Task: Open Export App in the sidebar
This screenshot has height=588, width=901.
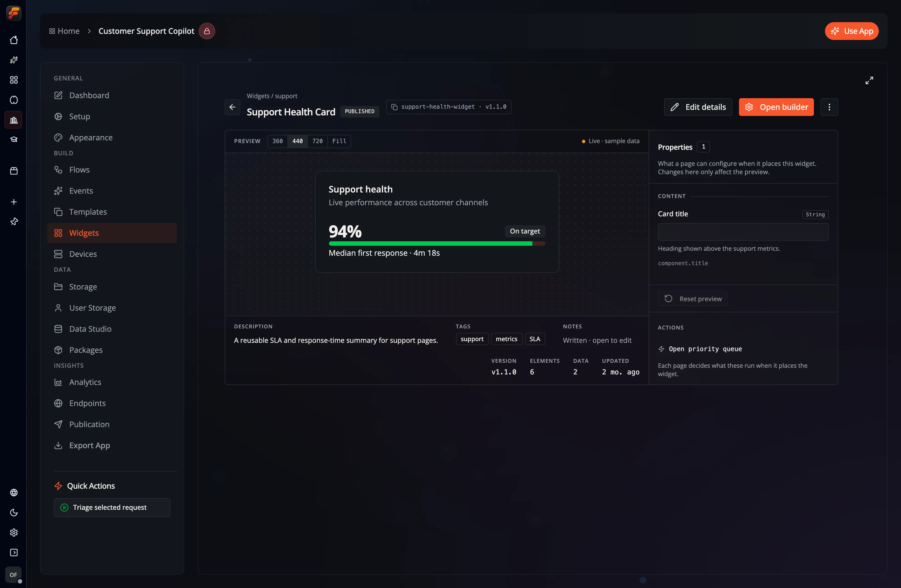Action: point(112,446)
